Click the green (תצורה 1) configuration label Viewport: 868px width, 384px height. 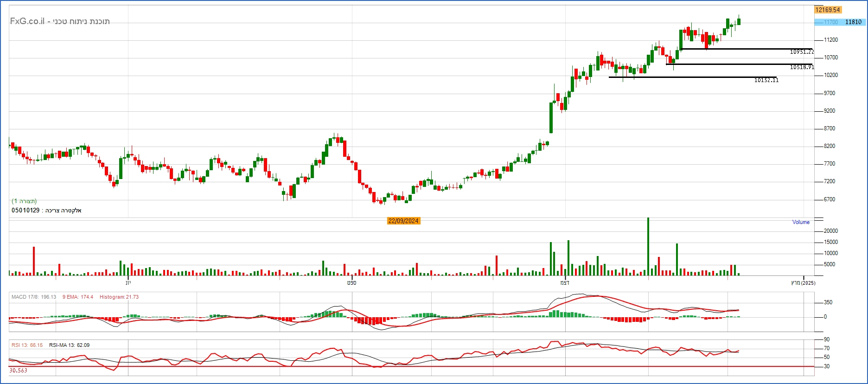pos(24,201)
